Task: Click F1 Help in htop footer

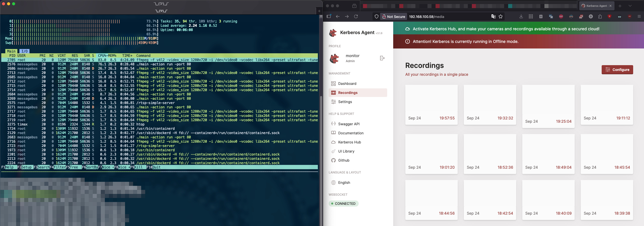Action: [9, 167]
